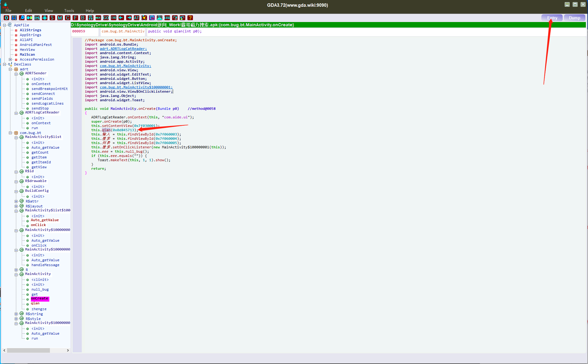Select the HEX toolbar icon

coord(98,18)
